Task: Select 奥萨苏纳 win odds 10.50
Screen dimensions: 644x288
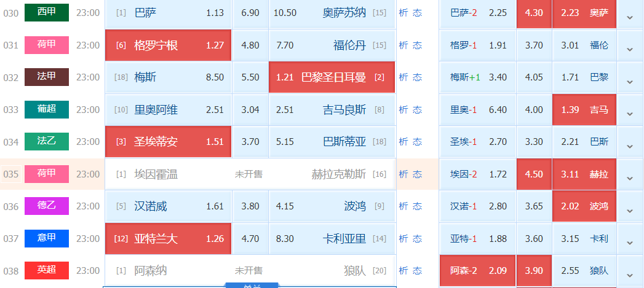Action: pyautogui.click(x=332, y=13)
